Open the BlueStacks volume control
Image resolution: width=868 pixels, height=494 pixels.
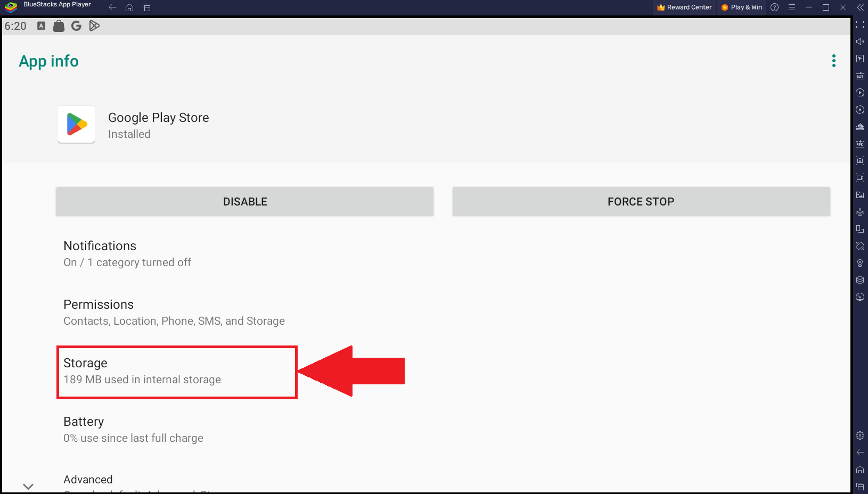click(860, 41)
